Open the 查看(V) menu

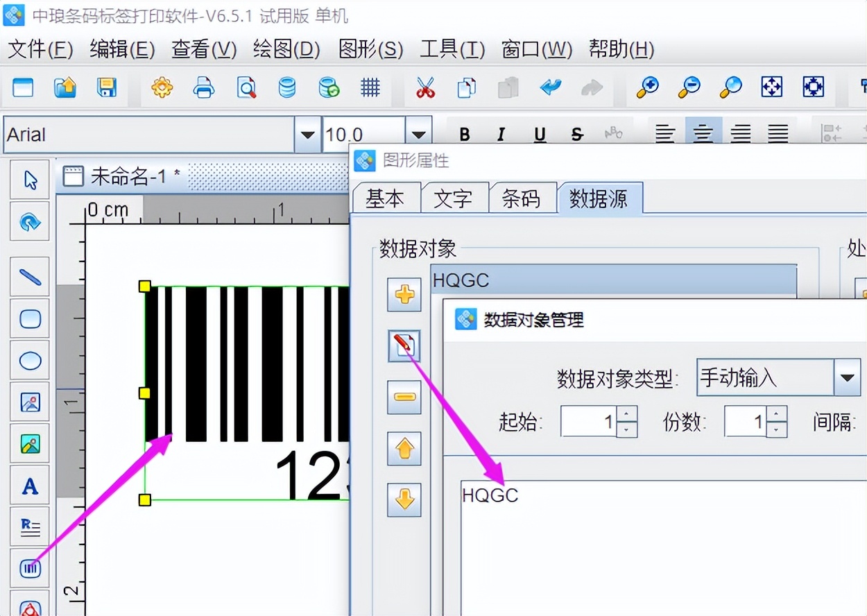(204, 49)
